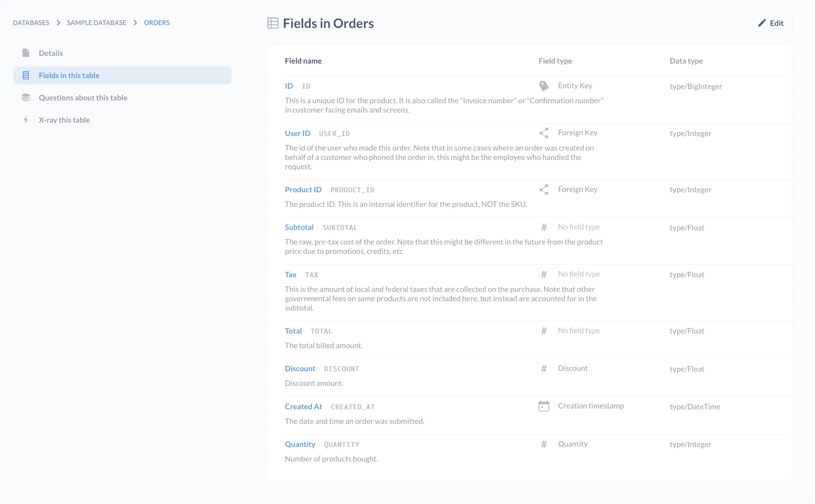Image resolution: width=815 pixels, height=504 pixels.
Task: Switch to Questions about this table
Action: [83, 97]
